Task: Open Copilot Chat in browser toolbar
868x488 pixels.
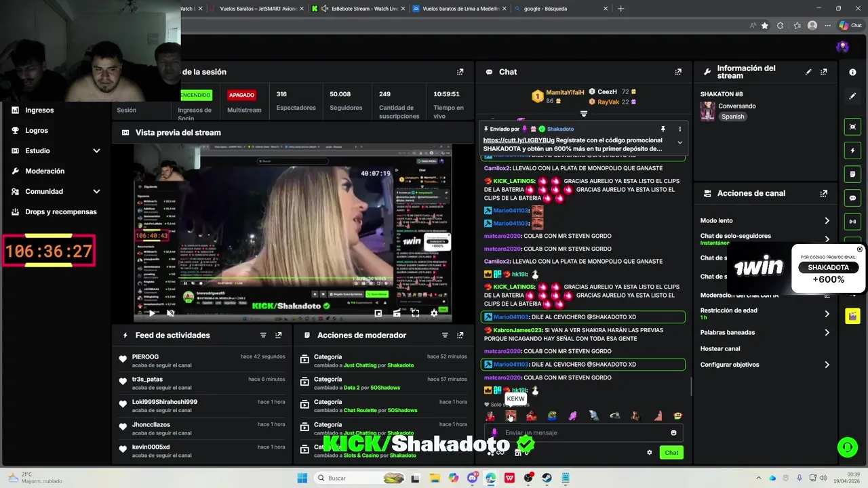Action: click(x=850, y=25)
